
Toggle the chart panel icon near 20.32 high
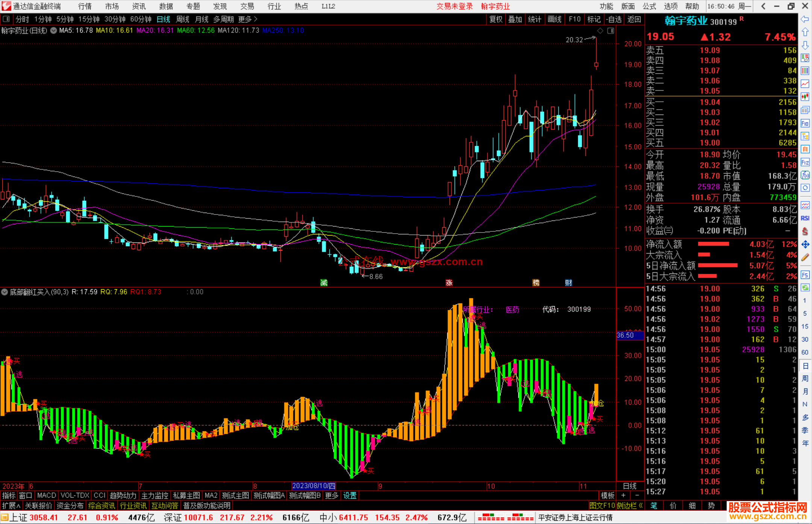(x=611, y=31)
